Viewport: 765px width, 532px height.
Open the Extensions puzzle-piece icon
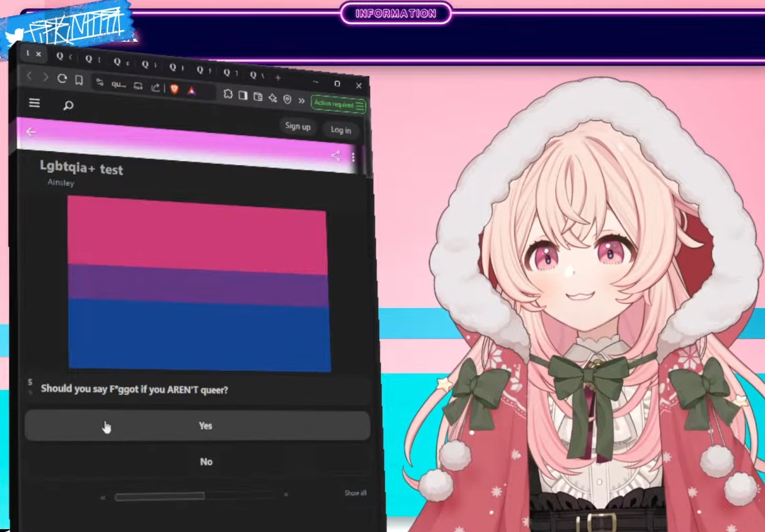228,94
